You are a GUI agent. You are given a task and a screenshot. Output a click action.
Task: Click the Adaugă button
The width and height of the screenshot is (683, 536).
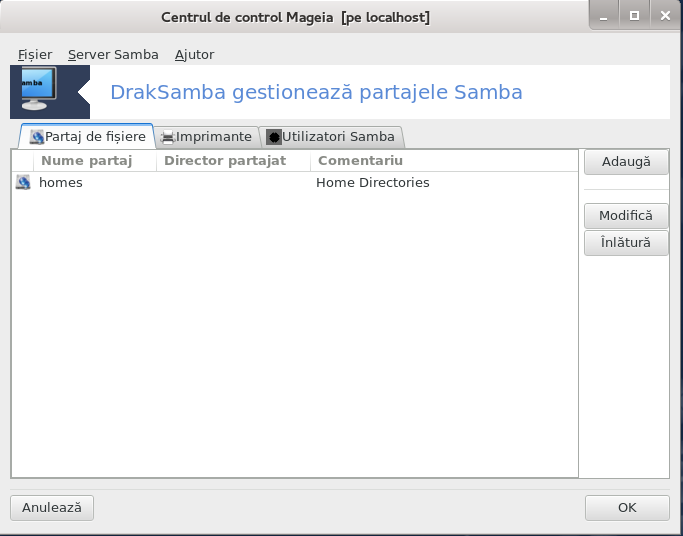(x=626, y=162)
